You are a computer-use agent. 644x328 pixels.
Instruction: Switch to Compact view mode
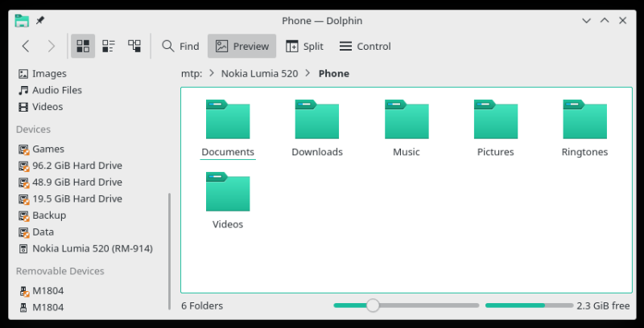[109, 46]
